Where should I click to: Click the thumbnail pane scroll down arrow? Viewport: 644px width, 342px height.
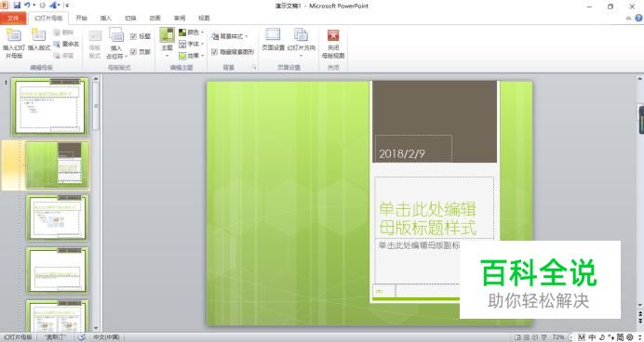click(x=96, y=328)
